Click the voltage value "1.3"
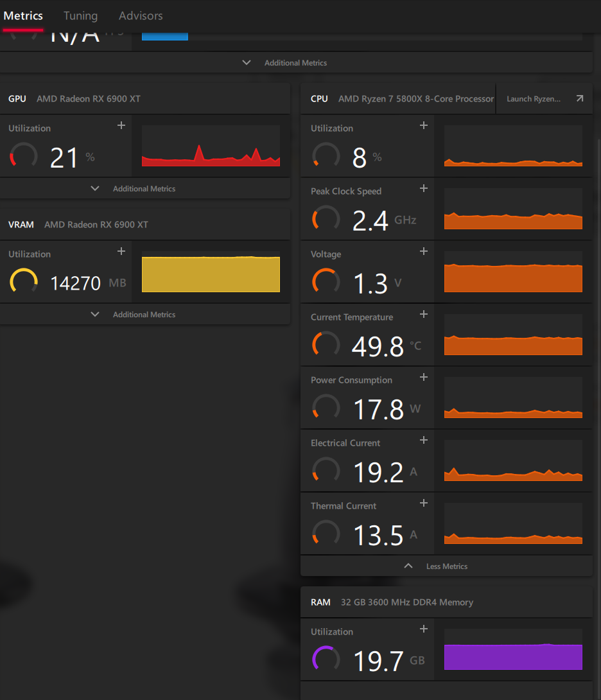 coord(370,283)
